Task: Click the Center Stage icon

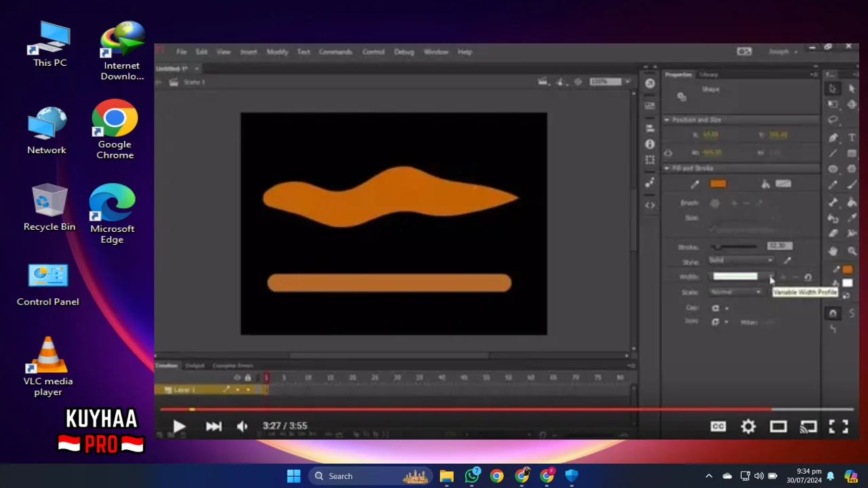Action: click(x=578, y=82)
